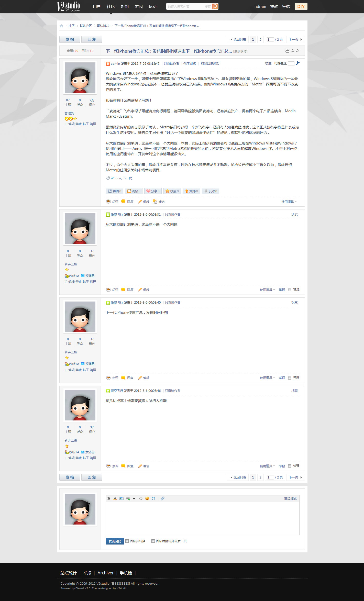Click insert link icon in editor
Image resolution: width=364 pixels, height=601 pixels.
tap(128, 498)
